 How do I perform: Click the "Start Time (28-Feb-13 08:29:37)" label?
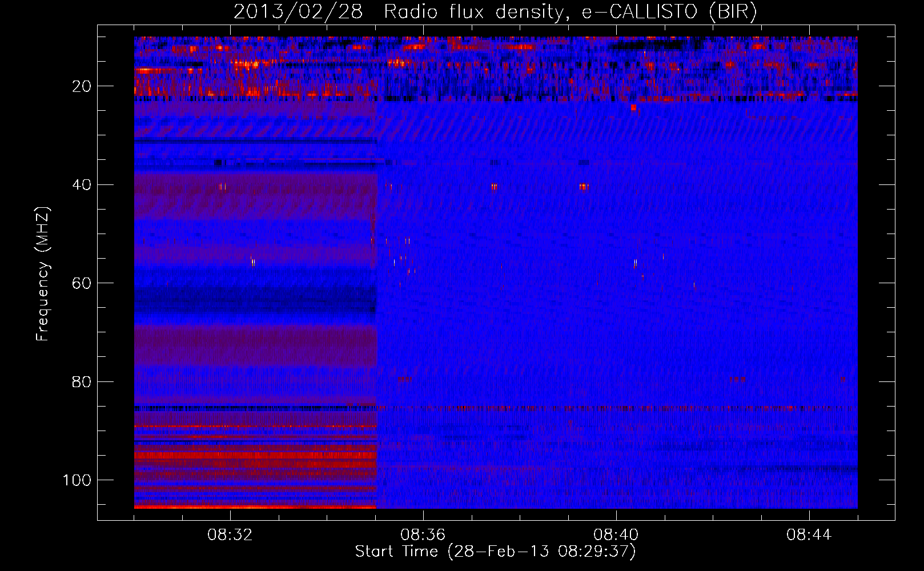click(495, 552)
